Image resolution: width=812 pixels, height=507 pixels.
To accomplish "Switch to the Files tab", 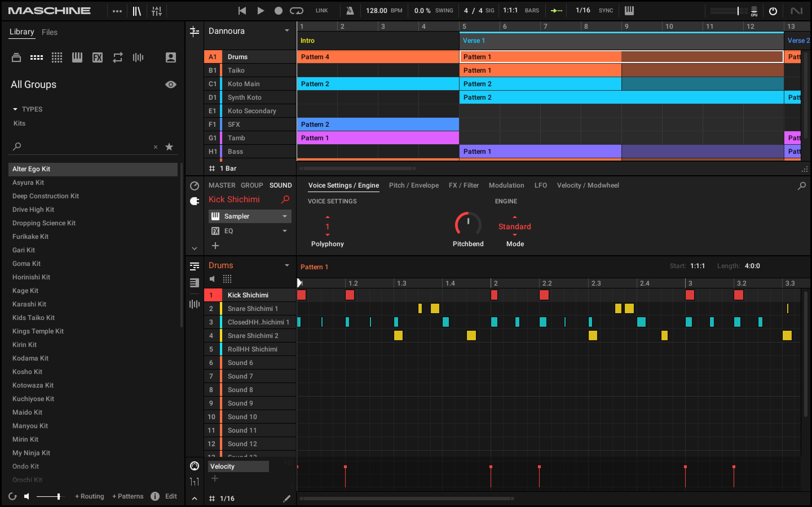I will click(x=49, y=32).
